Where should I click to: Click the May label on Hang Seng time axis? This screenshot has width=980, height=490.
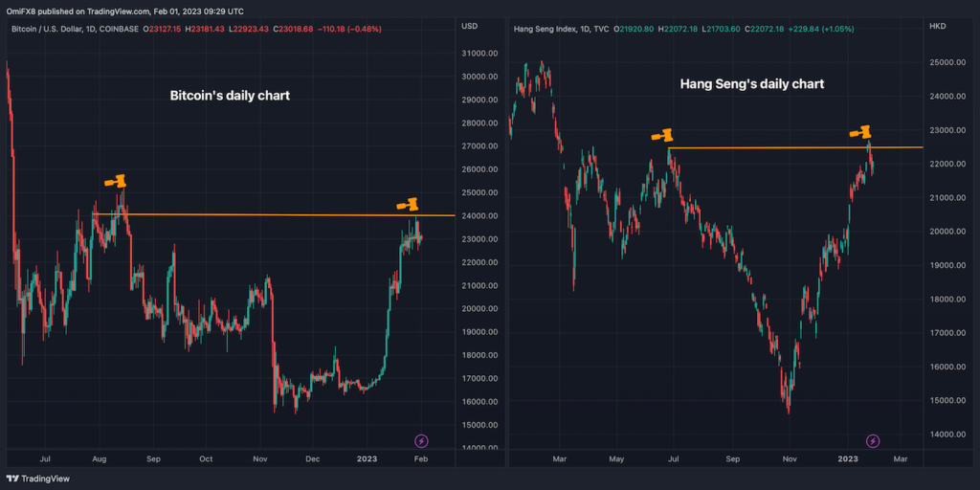click(617, 459)
